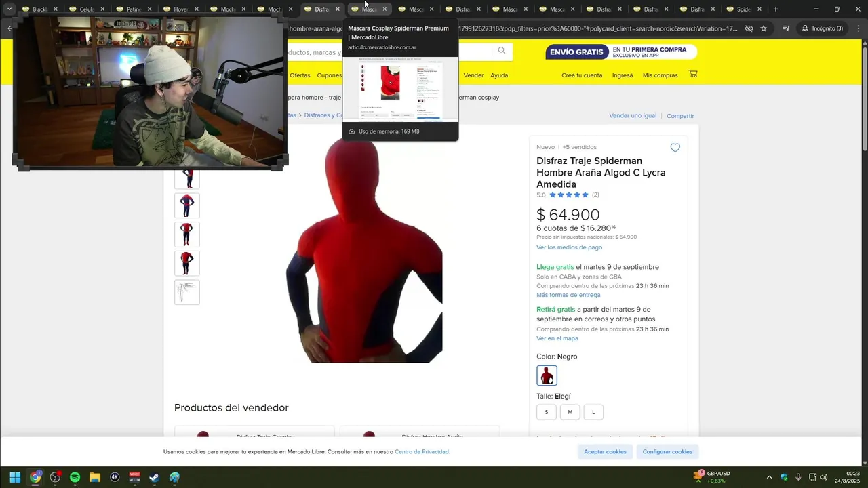Open the Cupones menu item
Screen dimensions: 868x488
point(330,75)
